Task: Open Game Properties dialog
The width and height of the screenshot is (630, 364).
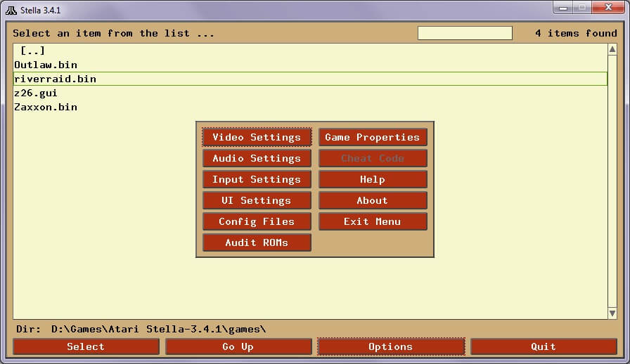Action: pyautogui.click(x=373, y=137)
